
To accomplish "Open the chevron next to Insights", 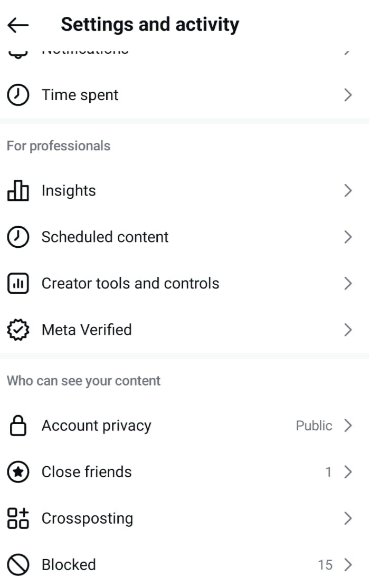I will pos(348,191).
